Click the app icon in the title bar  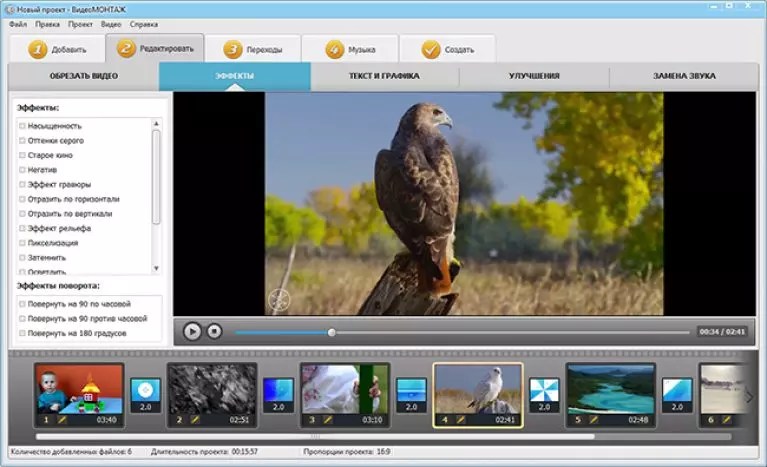[9, 9]
